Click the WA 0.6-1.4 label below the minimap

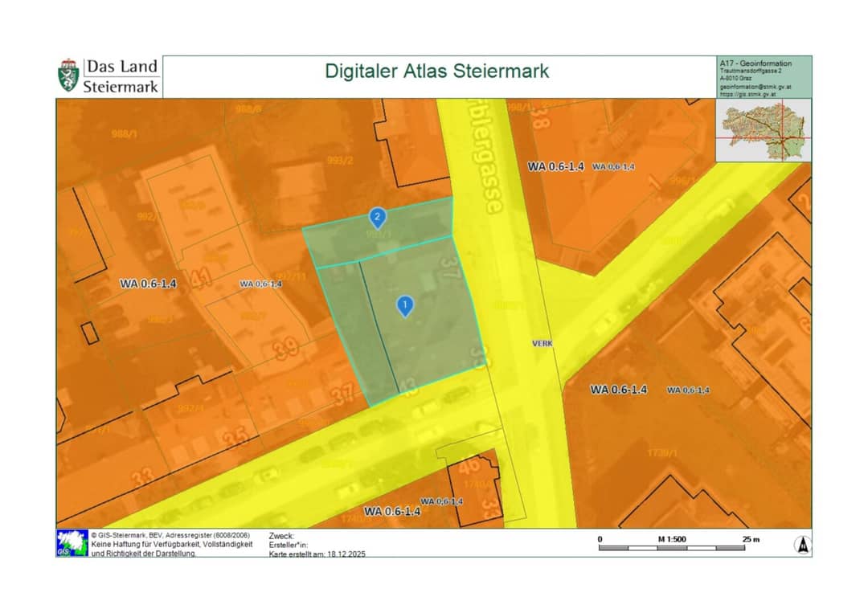click(x=556, y=166)
